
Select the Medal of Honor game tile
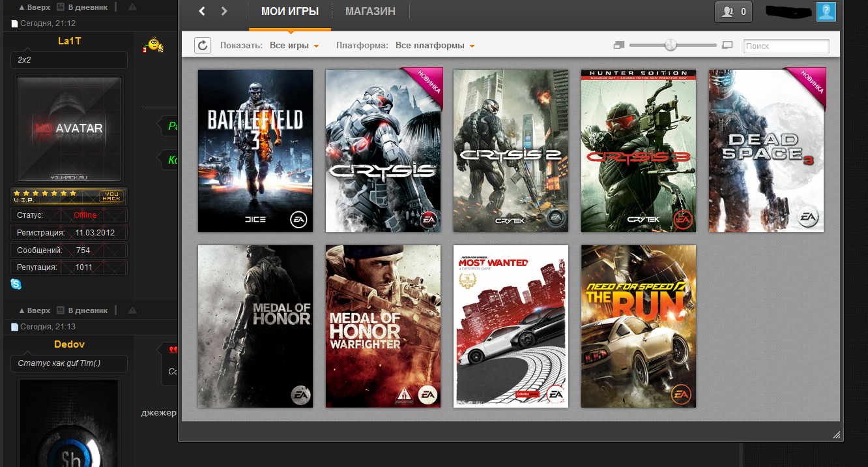click(255, 326)
